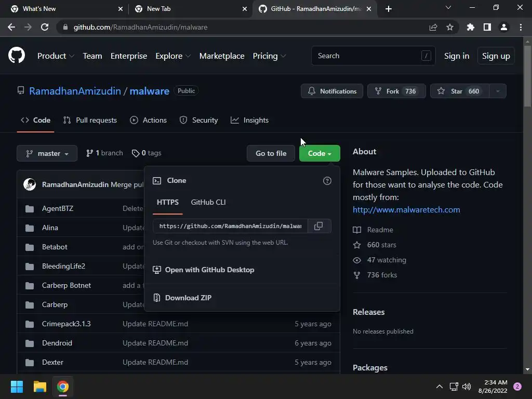The height and width of the screenshot is (399, 532).
Task: Click the Betabot folder icon
Action: 30,247
